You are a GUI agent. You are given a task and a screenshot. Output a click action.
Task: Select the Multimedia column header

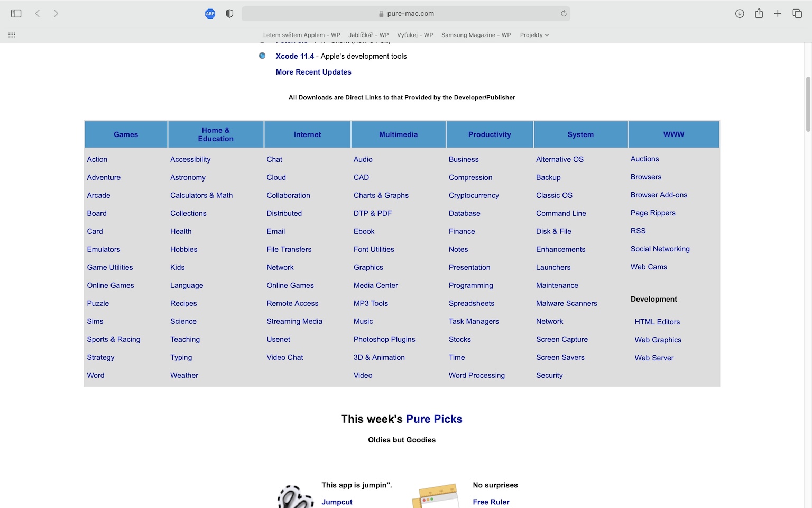398,134
